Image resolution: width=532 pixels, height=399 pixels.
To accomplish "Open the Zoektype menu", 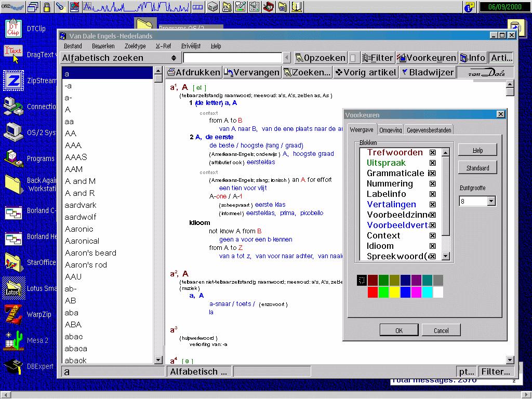I will (135, 46).
